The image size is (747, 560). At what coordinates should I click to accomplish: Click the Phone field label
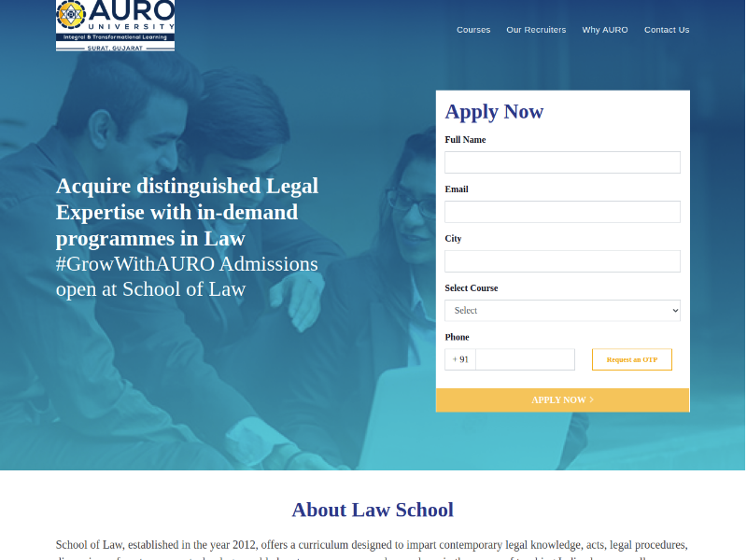457,337
